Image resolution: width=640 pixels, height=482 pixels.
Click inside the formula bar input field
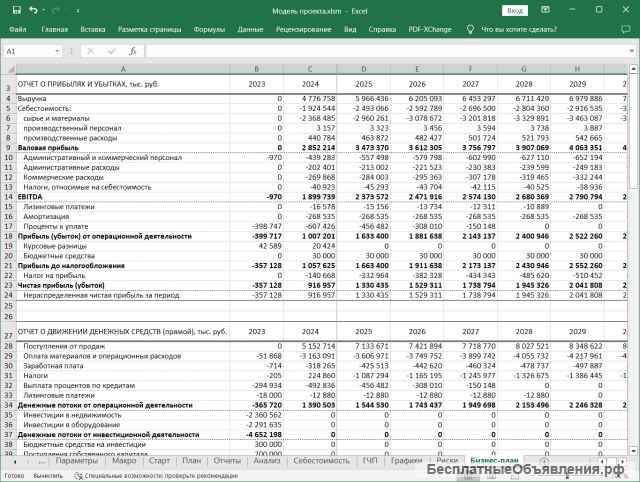[x=380, y=50]
